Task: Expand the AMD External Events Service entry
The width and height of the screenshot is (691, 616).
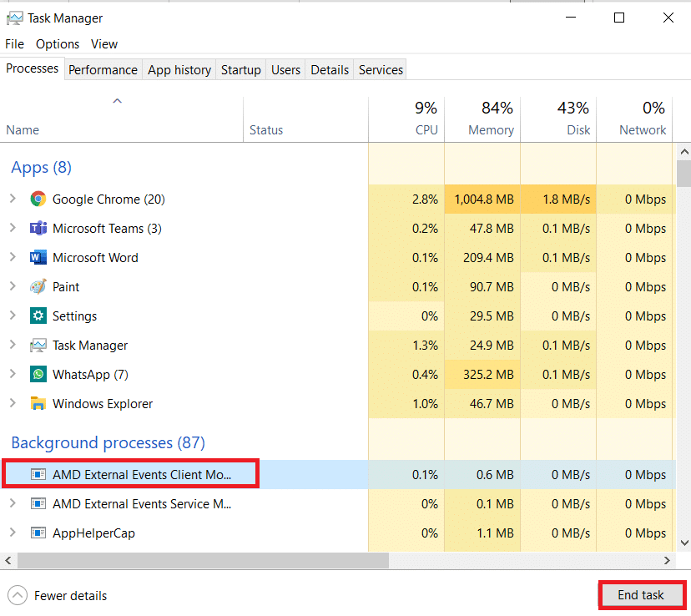Action: pos(13,503)
